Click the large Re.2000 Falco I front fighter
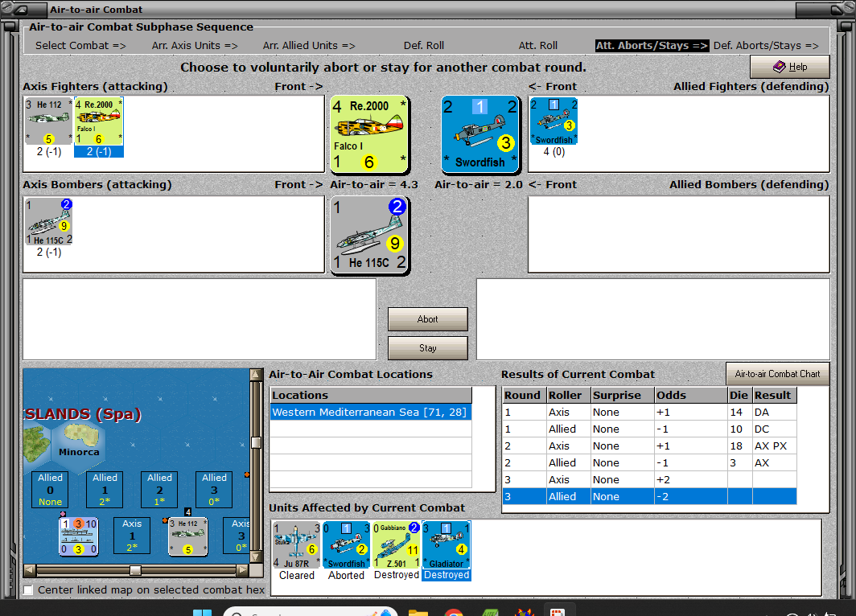This screenshot has width=856, height=616. tap(369, 134)
